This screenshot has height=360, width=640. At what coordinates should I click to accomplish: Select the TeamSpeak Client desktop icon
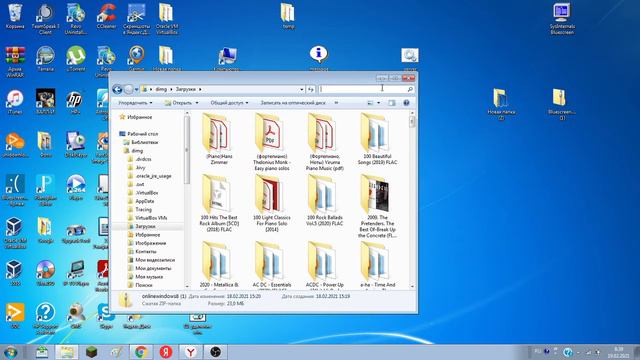[45, 18]
